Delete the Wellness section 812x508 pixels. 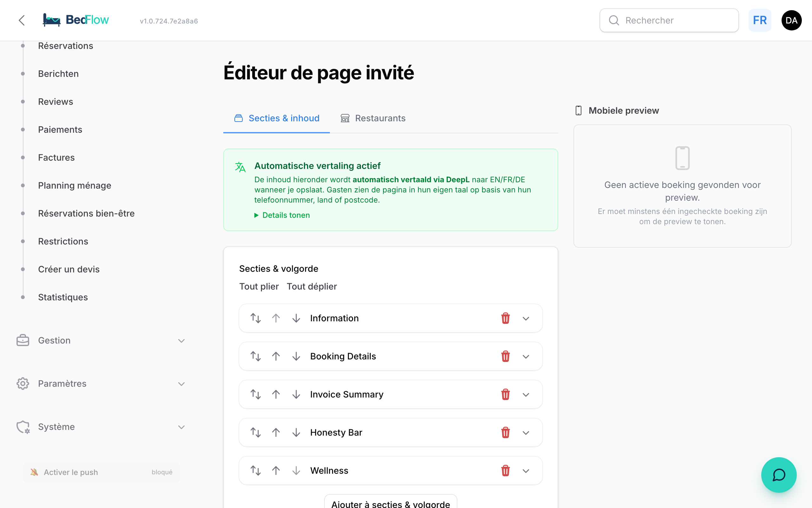(505, 470)
